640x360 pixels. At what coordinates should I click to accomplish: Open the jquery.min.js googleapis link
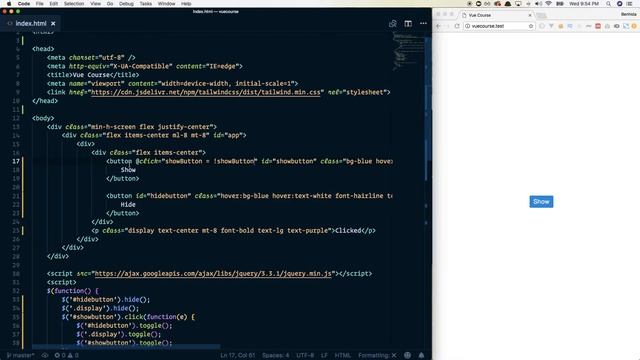coord(213,273)
